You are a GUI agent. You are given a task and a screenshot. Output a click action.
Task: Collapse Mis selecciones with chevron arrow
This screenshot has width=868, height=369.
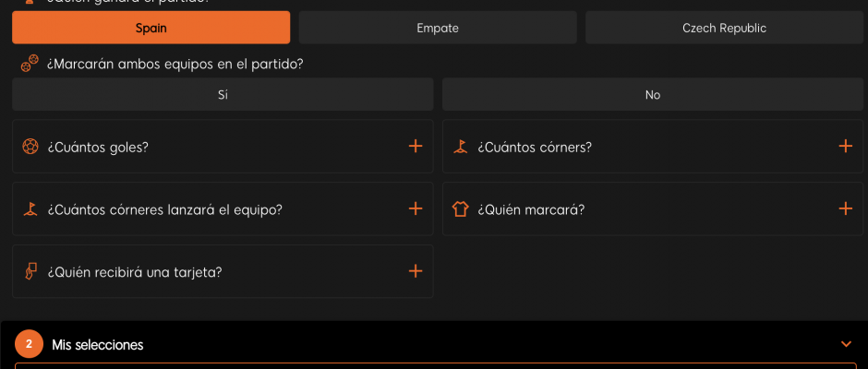pos(846,344)
